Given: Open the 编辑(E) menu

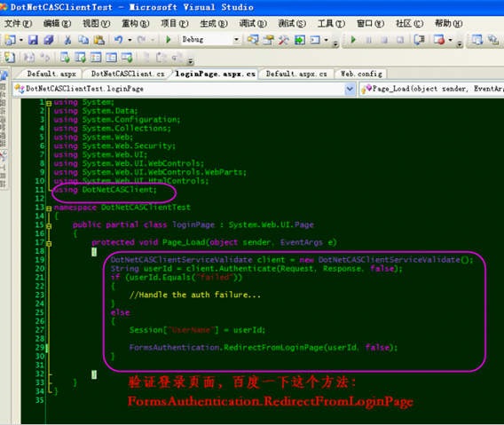Looking at the screenshot, I should (57, 23).
